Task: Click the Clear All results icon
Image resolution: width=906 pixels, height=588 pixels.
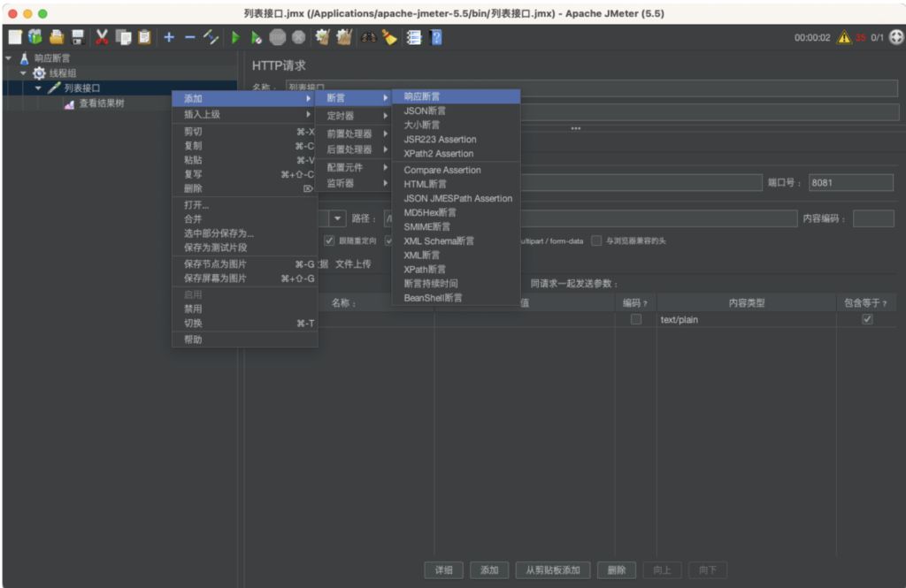Action: tap(344, 37)
